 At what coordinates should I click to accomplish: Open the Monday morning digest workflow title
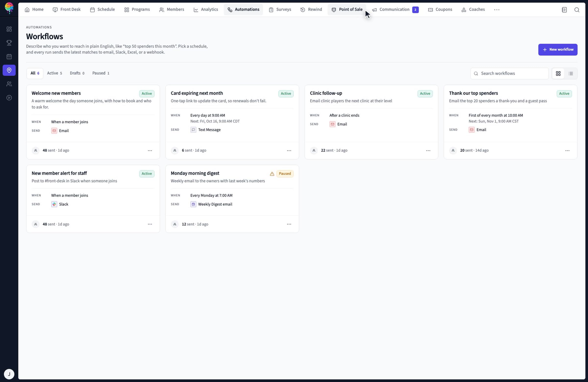(195, 173)
